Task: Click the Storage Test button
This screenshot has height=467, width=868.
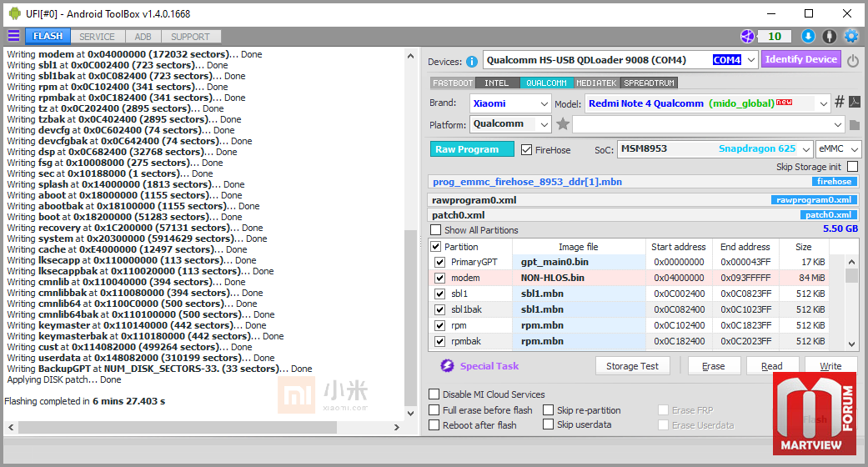Action: [632, 366]
